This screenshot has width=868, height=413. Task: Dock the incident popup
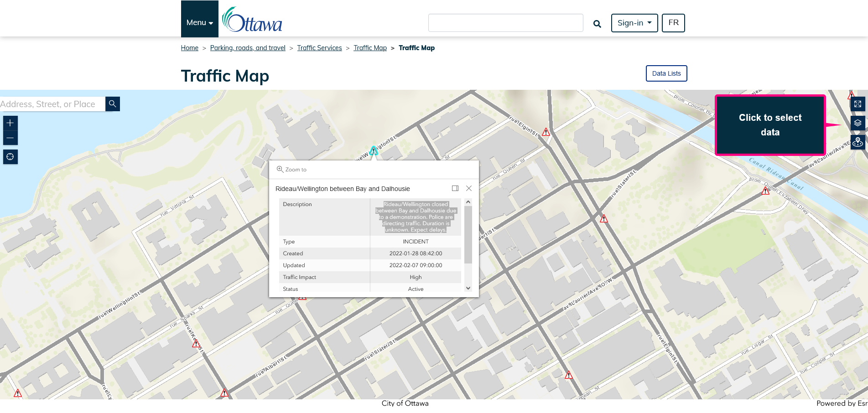[x=455, y=188]
